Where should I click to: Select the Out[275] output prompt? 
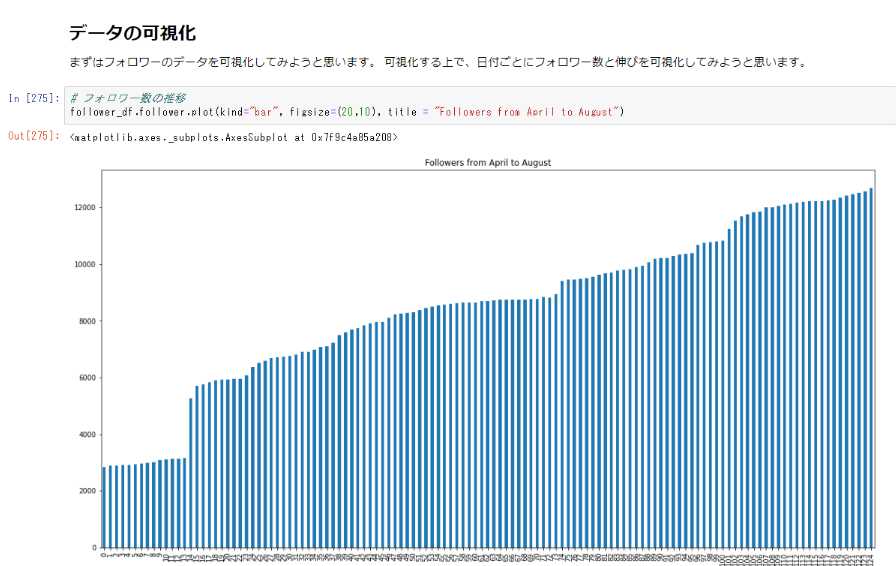tap(34, 136)
